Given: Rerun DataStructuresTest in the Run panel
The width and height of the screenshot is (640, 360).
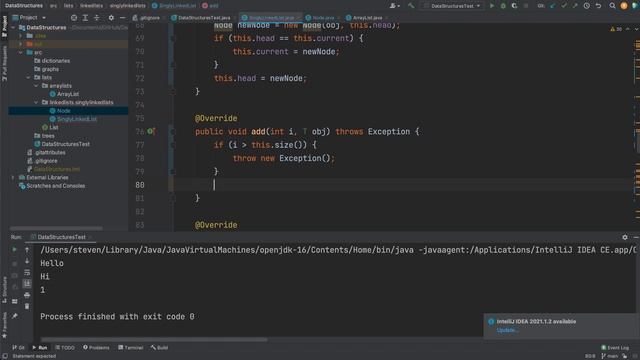Looking at the screenshot, I should click(x=14, y=249).
